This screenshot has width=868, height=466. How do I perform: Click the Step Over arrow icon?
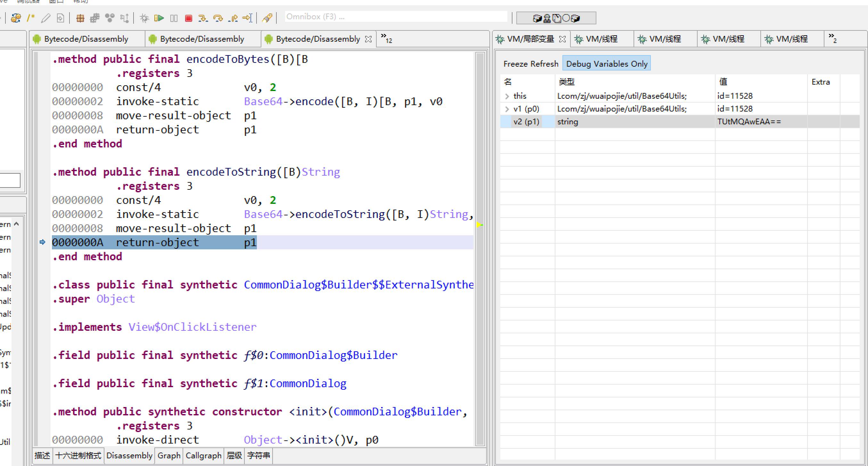[218, 18]
